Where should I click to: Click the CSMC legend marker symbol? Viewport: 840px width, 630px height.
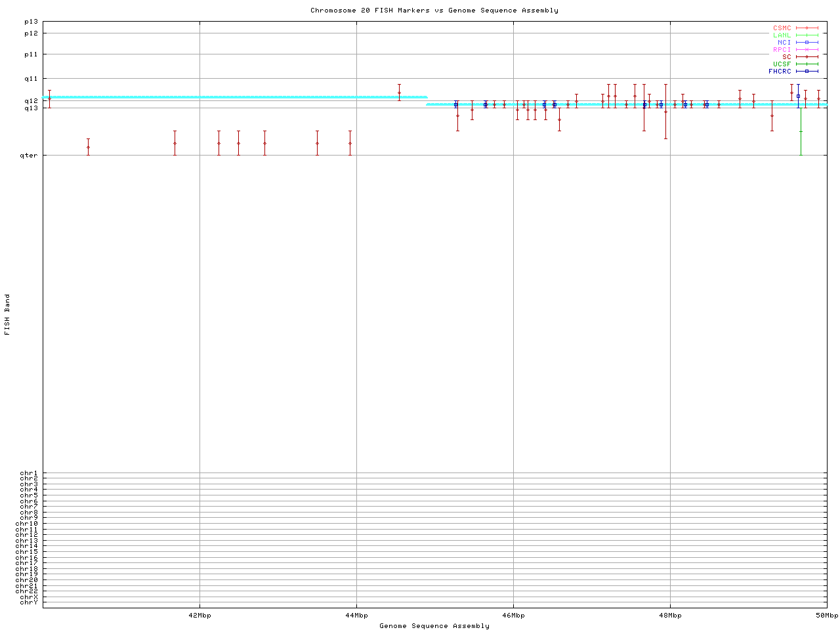(807, 28)
